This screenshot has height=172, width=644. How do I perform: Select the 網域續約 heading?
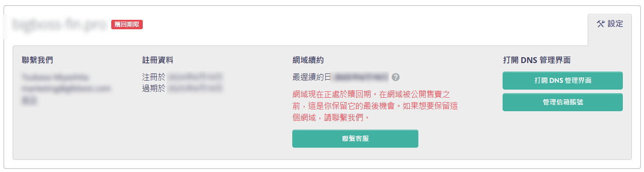point(308,60)
